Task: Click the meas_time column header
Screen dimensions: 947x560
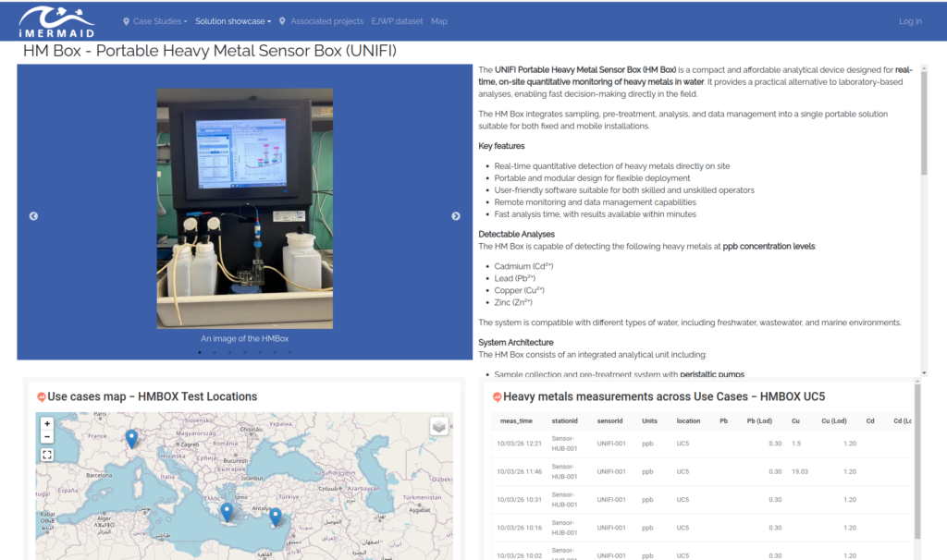Action: point(516,421)
